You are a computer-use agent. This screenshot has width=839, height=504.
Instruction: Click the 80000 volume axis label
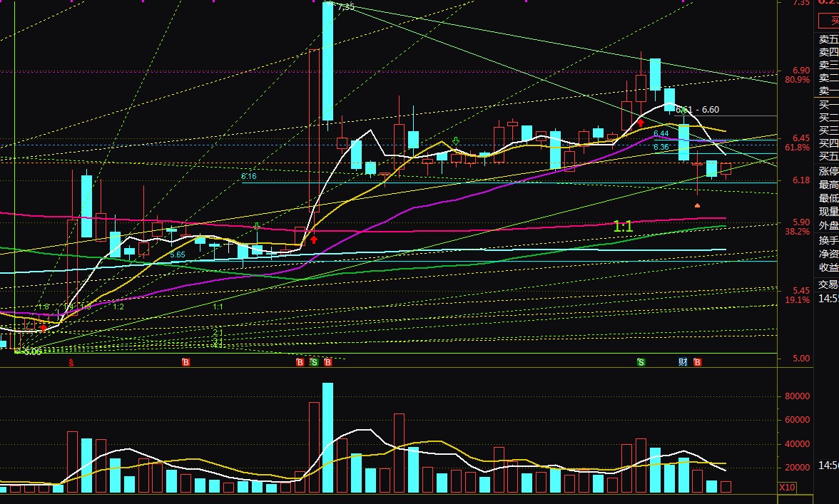point(798,396)
